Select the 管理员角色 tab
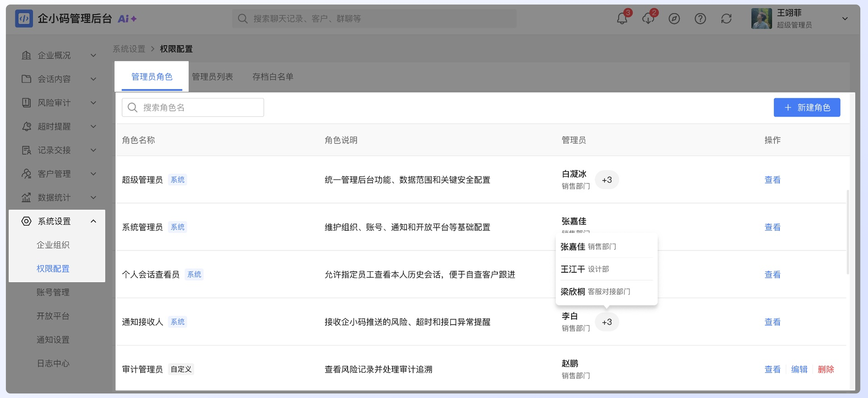868x398 pixels. click(x=152, y=77)
